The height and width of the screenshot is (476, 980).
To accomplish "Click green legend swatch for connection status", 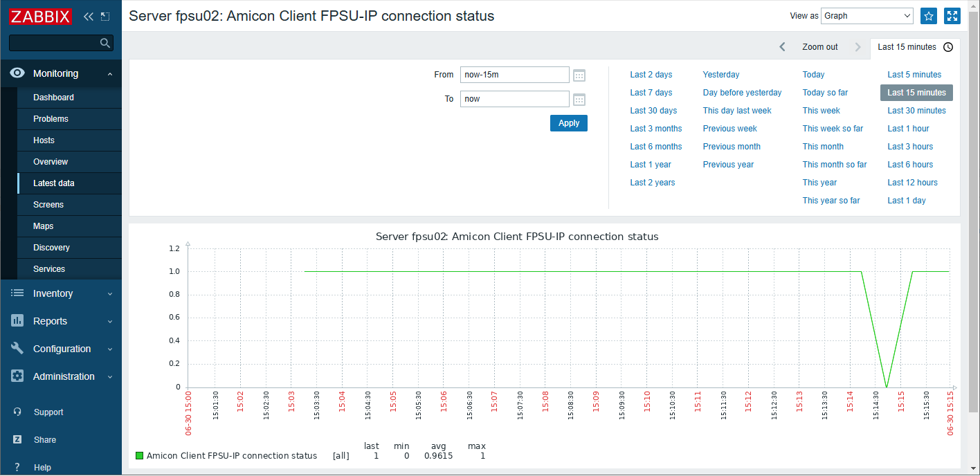I will click(x=139, y=455).
